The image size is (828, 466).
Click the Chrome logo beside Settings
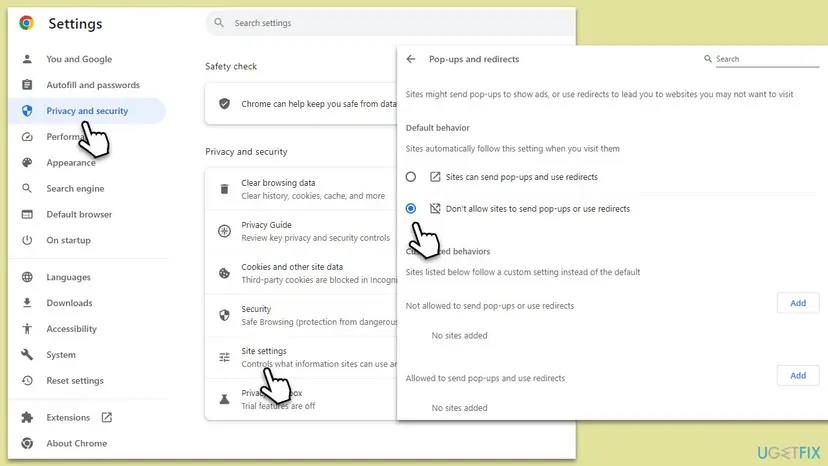point(26,23)
